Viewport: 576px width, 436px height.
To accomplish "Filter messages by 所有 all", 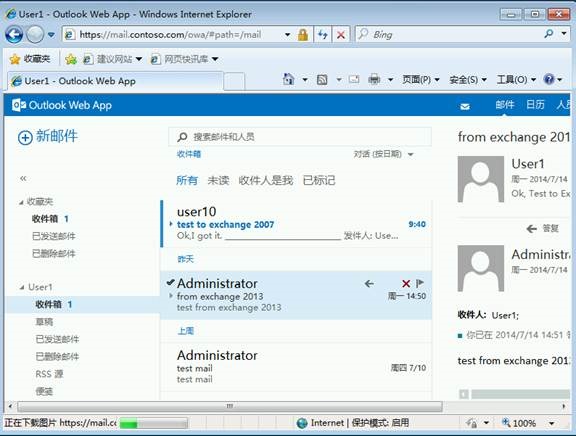I will click(x=187, y=180).
